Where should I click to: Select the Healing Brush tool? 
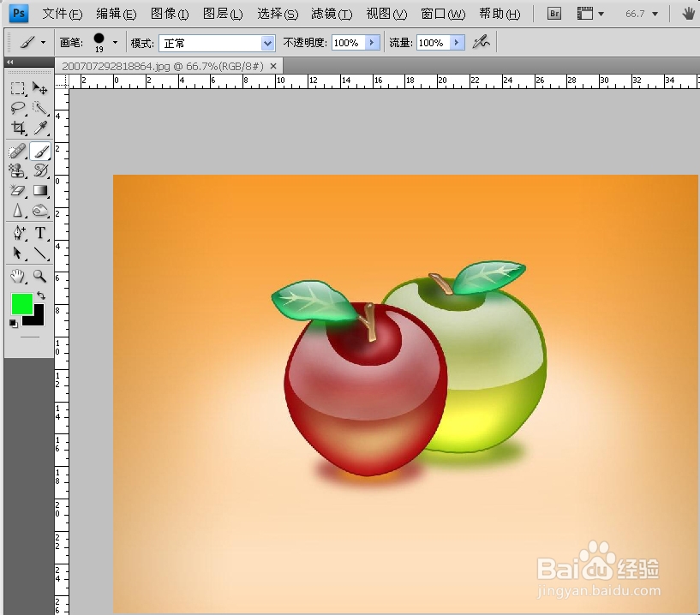coord(17,152)
